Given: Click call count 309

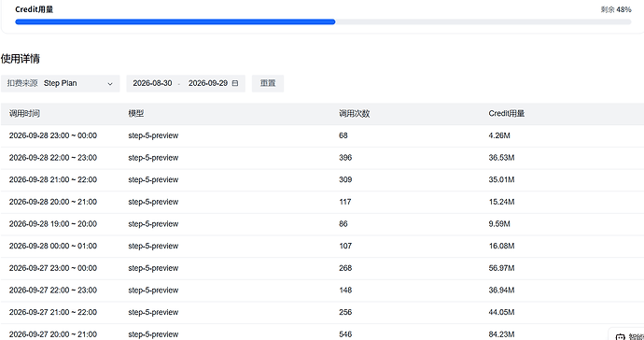Looking at the screenshot, I should [345, 180].
